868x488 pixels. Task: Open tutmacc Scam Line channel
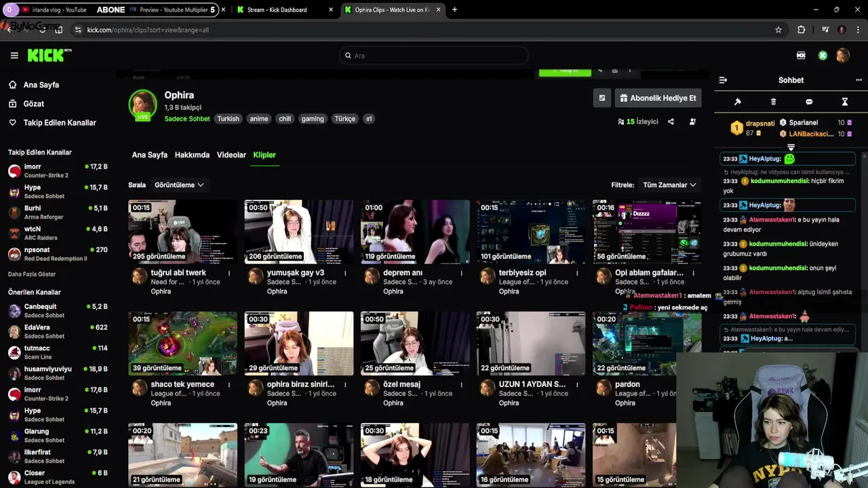pyautogui.click(x=58, y=352)
